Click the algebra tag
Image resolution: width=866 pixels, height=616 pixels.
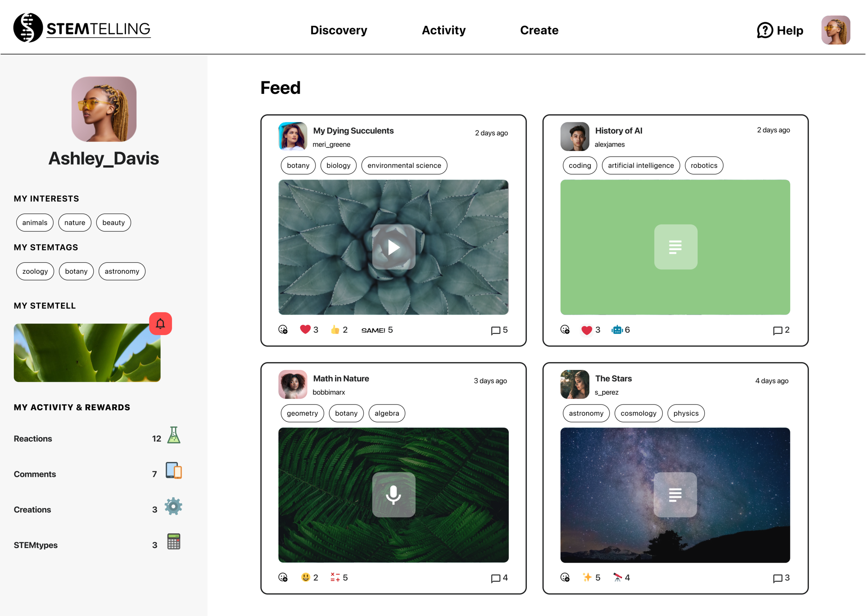tap(387, 413)
